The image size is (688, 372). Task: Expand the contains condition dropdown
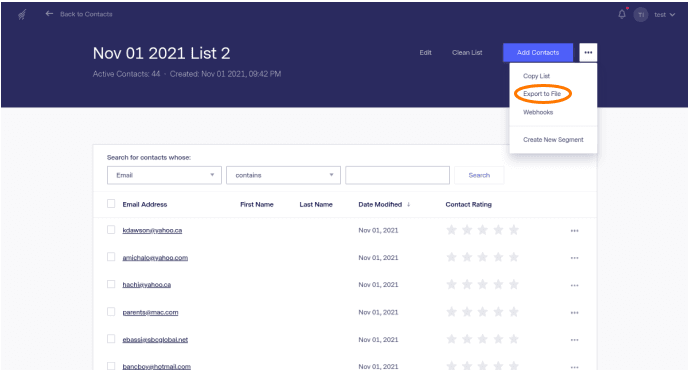click(x=283, y=175)
